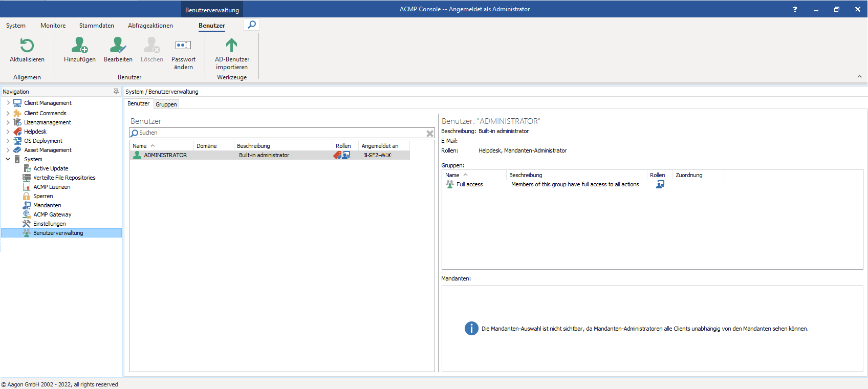Sort groups by Zuordnung column
Screen dimensions: 868x389
(x=698, y=175)
